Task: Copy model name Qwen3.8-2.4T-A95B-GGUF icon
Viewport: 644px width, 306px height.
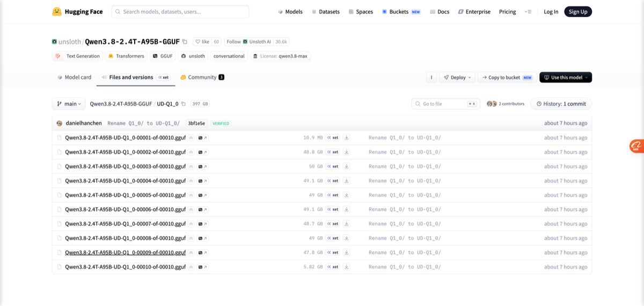Action: point(185,42)
